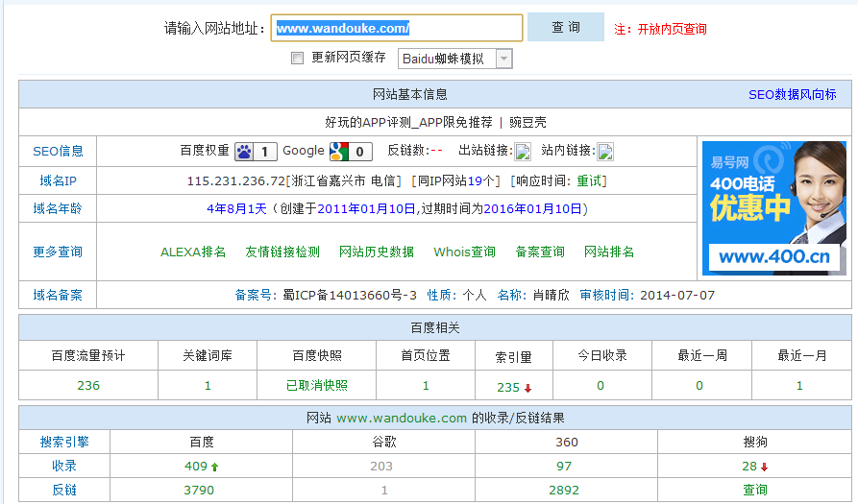Click the internal links placeholder image

coord(605,152)
